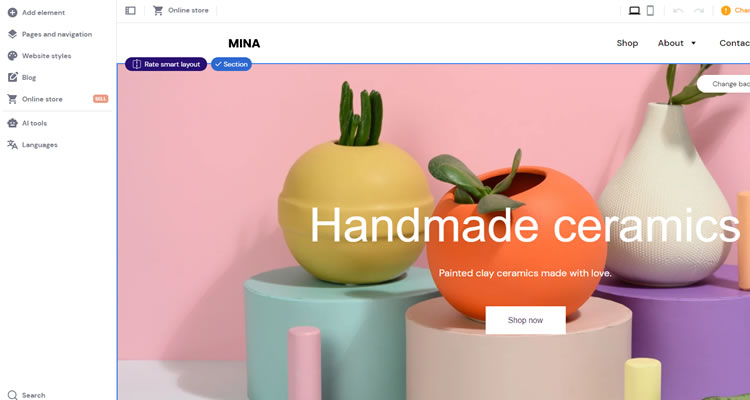Open the Blog editor icon
The height and width of the screenshot is (400, 750).
12,77
